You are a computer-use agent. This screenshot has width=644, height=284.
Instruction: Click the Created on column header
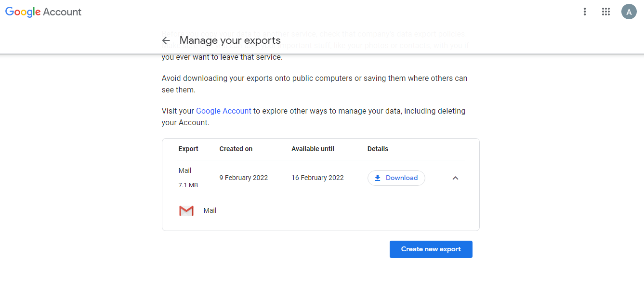tap(236, 149)
